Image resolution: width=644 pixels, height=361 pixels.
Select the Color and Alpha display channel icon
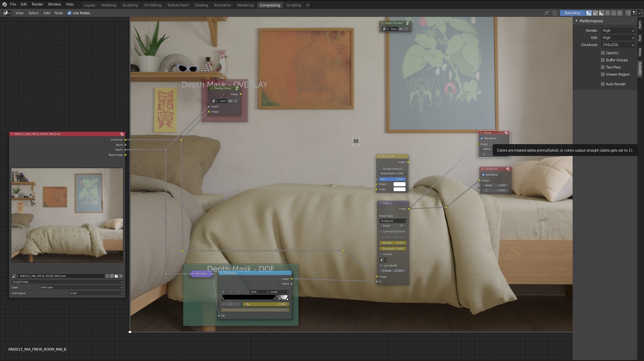click(589, 13)
